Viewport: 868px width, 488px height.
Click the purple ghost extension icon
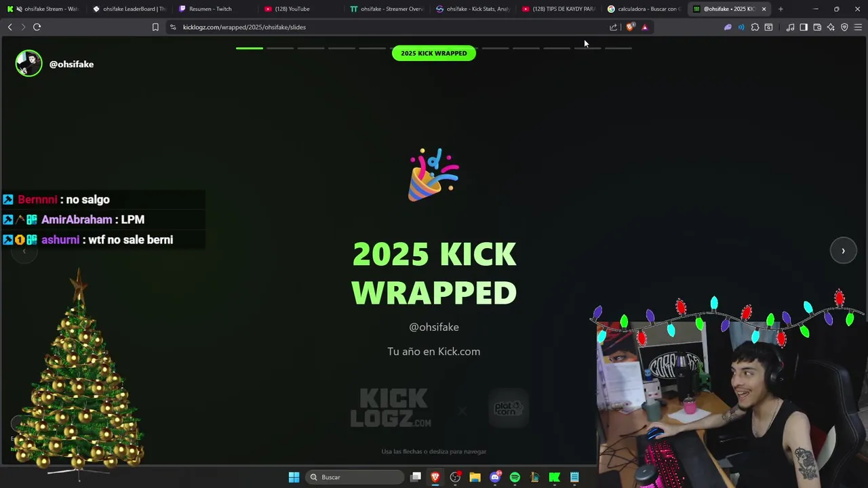coord(728,27)
